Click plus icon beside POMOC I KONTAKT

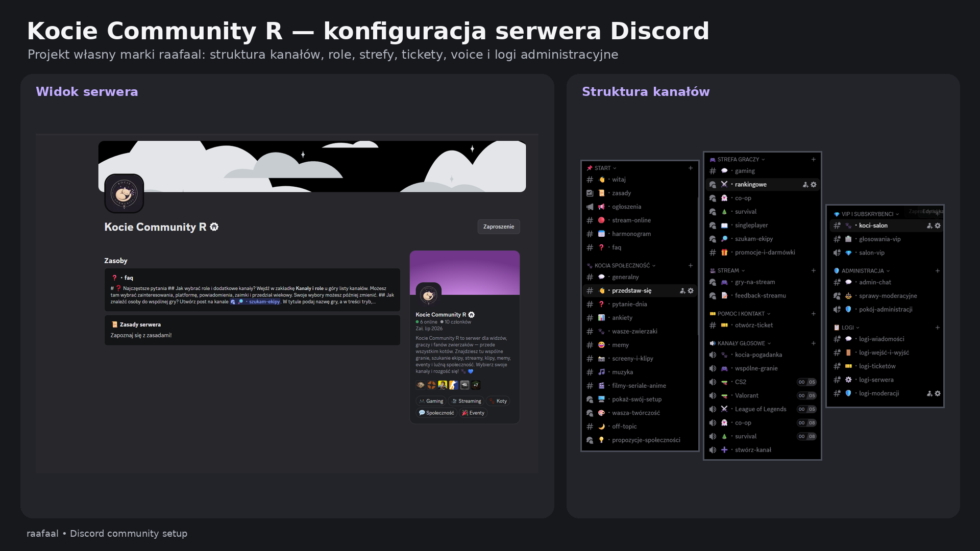tap(814, 314)
